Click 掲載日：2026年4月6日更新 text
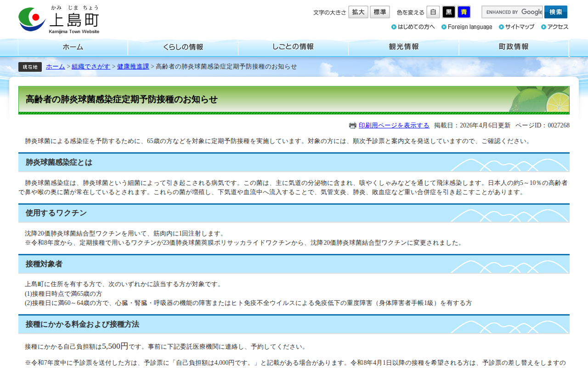Screen dimensions: 588x368 pos(472,125)
